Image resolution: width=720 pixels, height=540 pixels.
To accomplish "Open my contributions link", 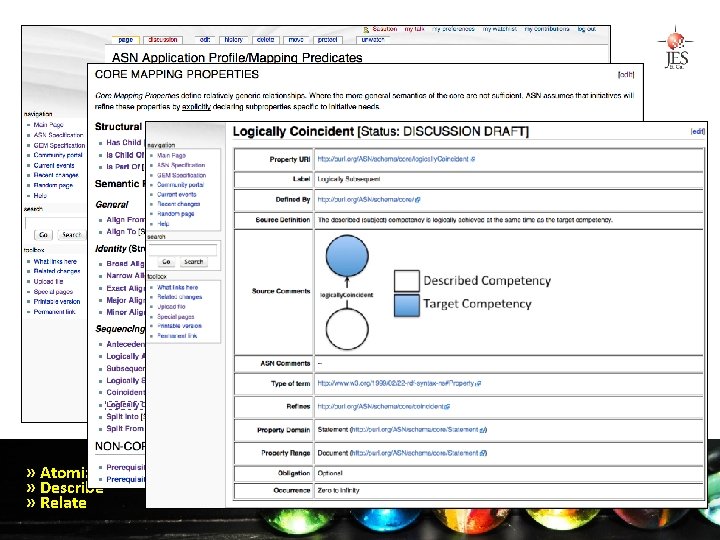I will (x=546, y=29).
